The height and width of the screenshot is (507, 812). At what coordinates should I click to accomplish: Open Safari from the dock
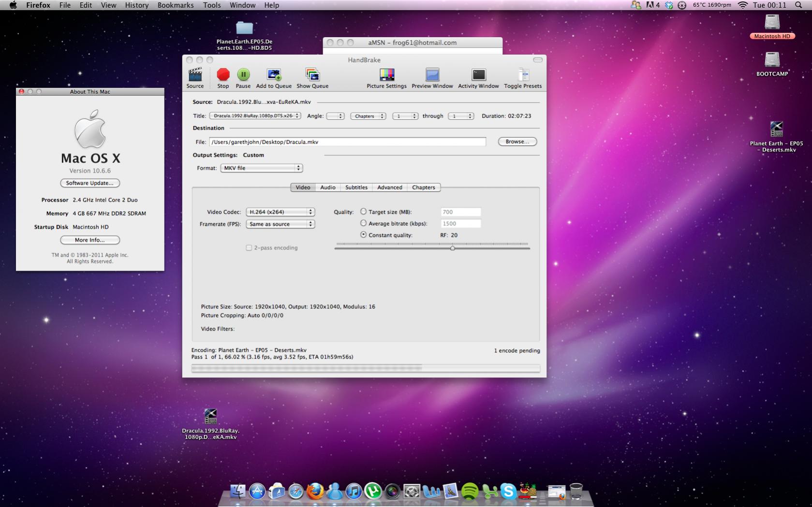(x=296, y=492)
